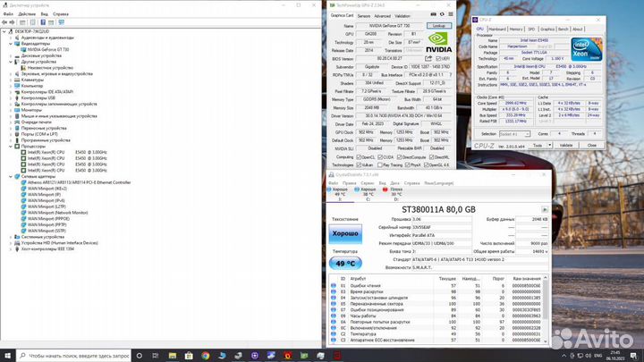The width and height of the screenshot is (644, 362).
Task: Toggle the OpenCL checkbox in GPU-Z
Action: 359,157
